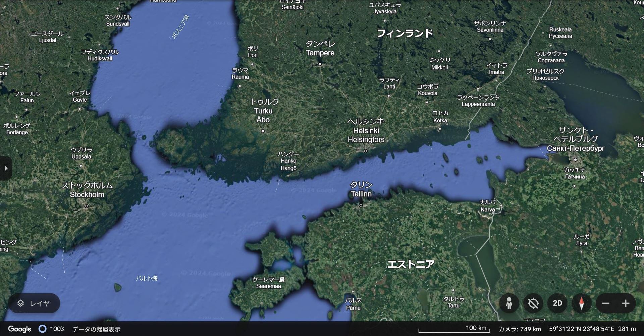Click the compass north icon
The height and width of the screenshot is (336, 644).
[x=581, y=303]
